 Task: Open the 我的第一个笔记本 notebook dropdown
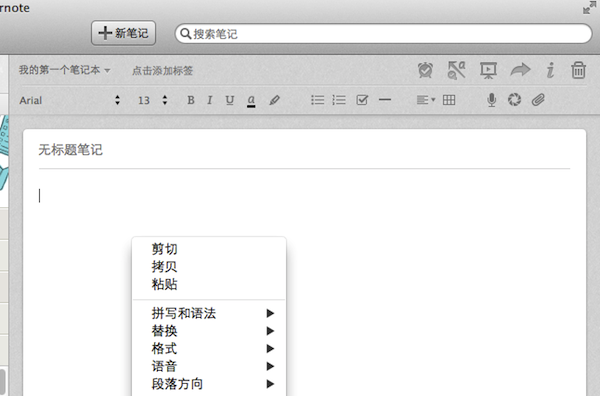64,70
